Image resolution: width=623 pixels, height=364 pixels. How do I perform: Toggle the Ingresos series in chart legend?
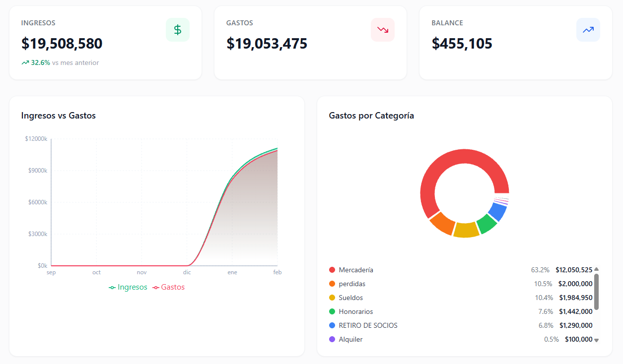(x=128, y=287)
